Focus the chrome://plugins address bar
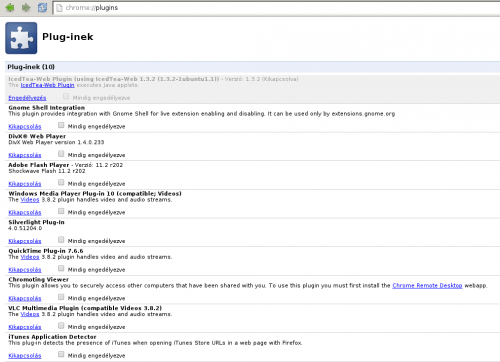The height and width of the screenshot is (362, 500). (277, 8)
